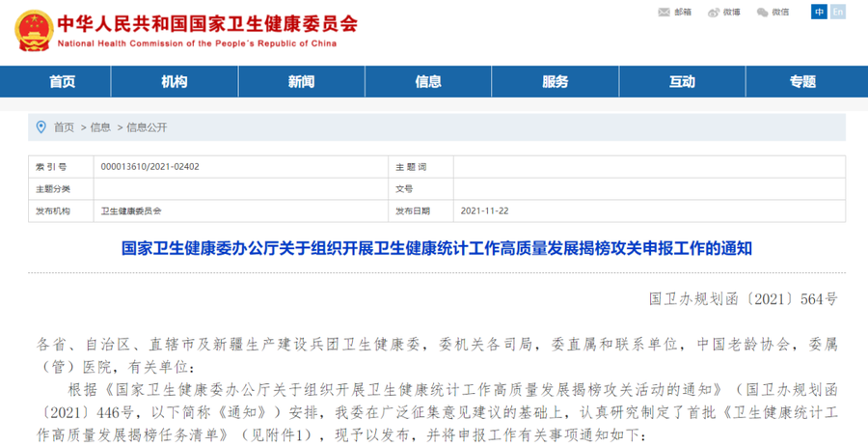This screenshot has height=447, width=868.
Task: Click the 文号 label cell
Action: coord(420,189)
